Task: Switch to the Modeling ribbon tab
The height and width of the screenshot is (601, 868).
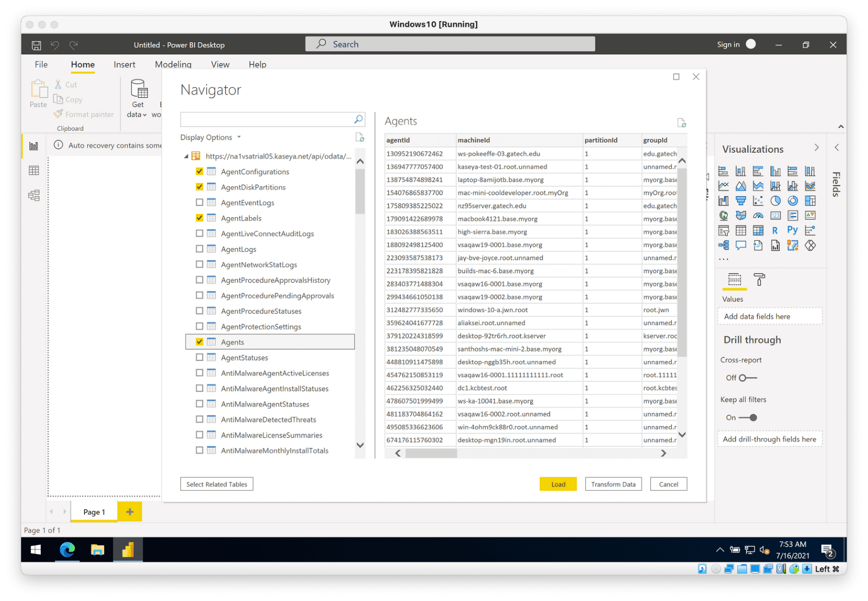Action: click(173, 64)
